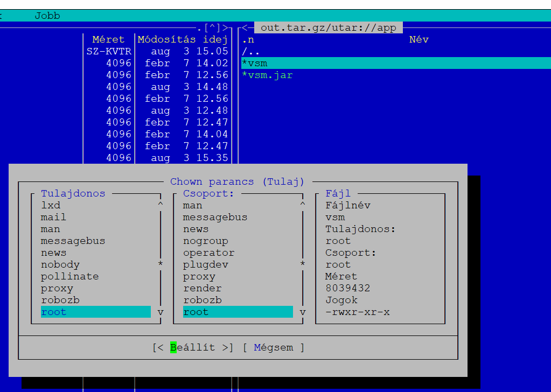Select messagebus in Tulajdonos list
Screen dimensions: 551x392
click(x=73, y=241)
